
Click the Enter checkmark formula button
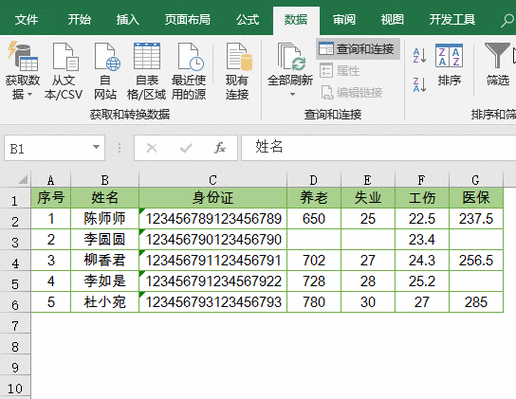tap(186, 148)
